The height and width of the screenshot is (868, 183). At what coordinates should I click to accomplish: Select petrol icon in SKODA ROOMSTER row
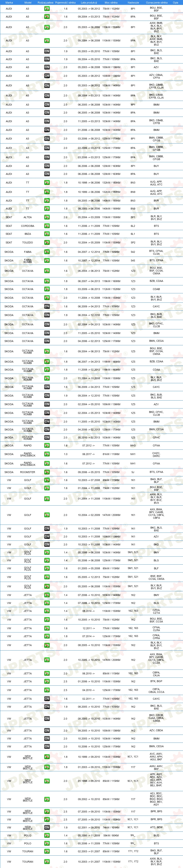pyautogui.click(x=47, y=472)
